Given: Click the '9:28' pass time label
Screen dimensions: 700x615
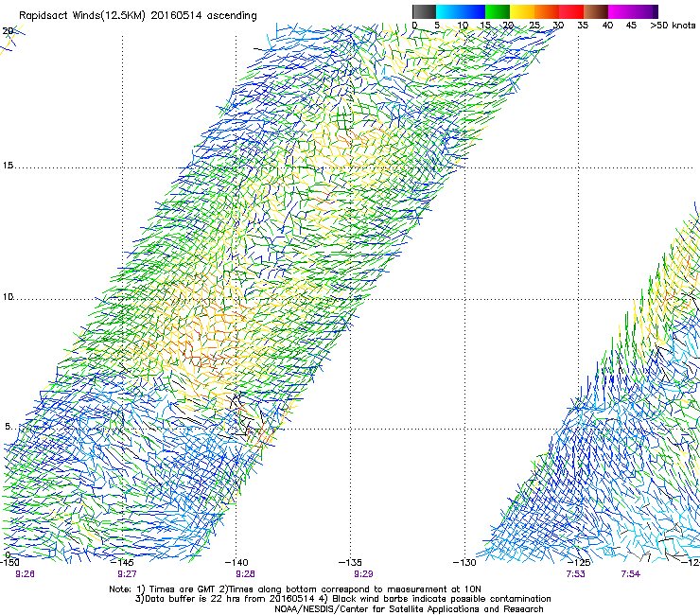Looking at the screenshot, I should 246,574.
